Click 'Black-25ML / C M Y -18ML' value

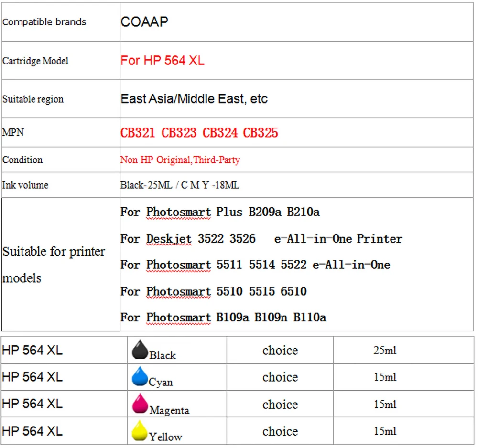180,185
